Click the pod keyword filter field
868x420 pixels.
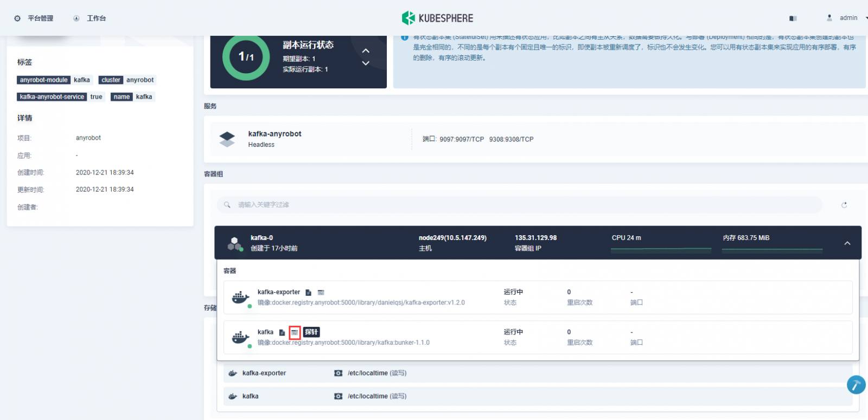tap(520, 205)
